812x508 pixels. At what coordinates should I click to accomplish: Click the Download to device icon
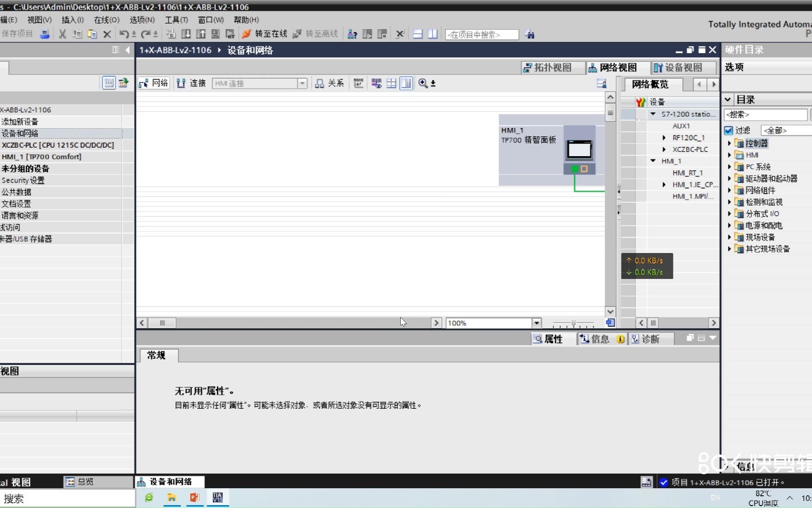tap(186, 34)
